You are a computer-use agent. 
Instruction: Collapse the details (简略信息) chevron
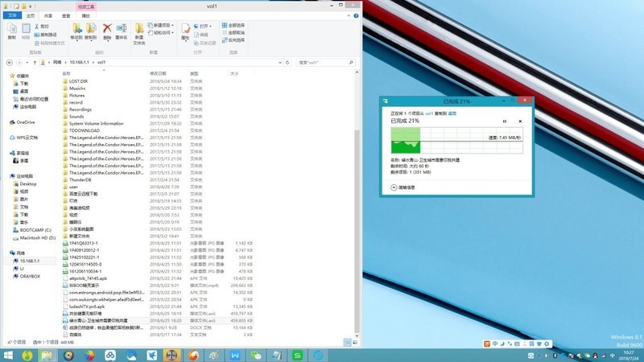(x=394, y=186)
